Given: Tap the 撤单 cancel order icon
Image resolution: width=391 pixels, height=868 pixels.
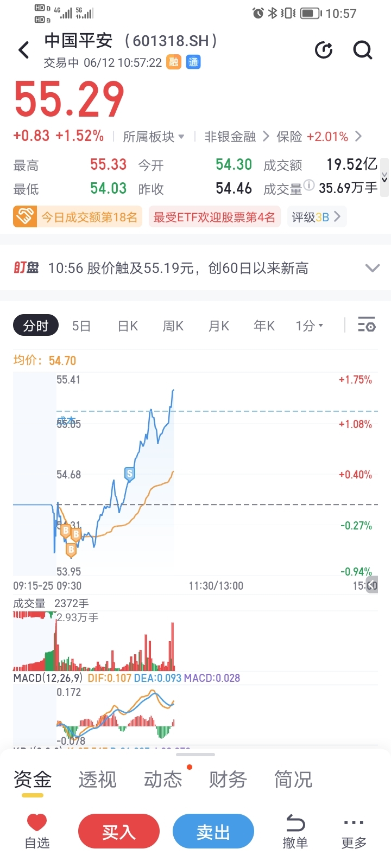Looking at the screenshot, I should 295,831.
